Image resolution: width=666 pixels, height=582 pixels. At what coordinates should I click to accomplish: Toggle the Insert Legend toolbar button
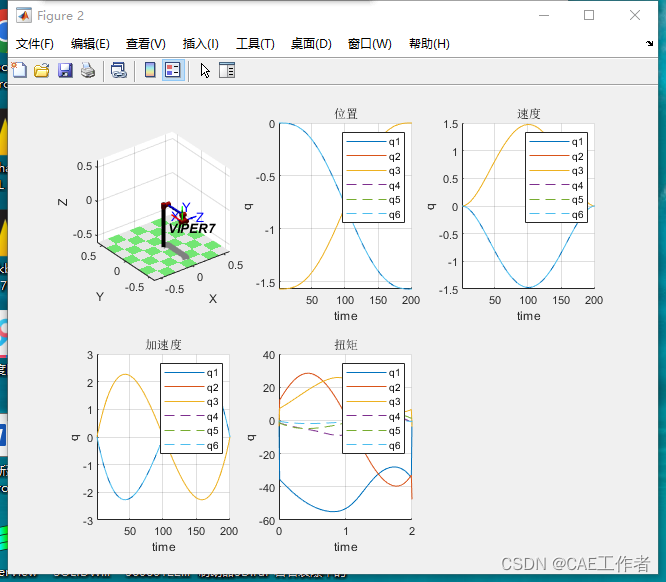pos(173,70)
